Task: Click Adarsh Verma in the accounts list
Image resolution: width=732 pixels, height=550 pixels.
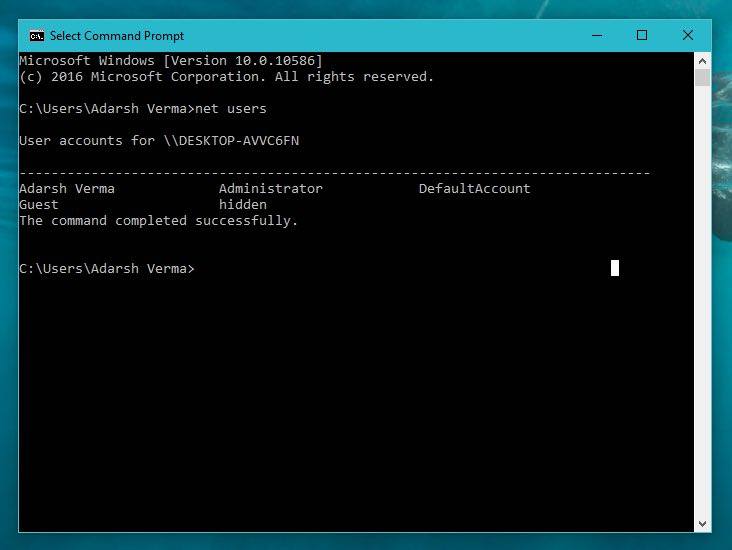Action: pos(67,188)
